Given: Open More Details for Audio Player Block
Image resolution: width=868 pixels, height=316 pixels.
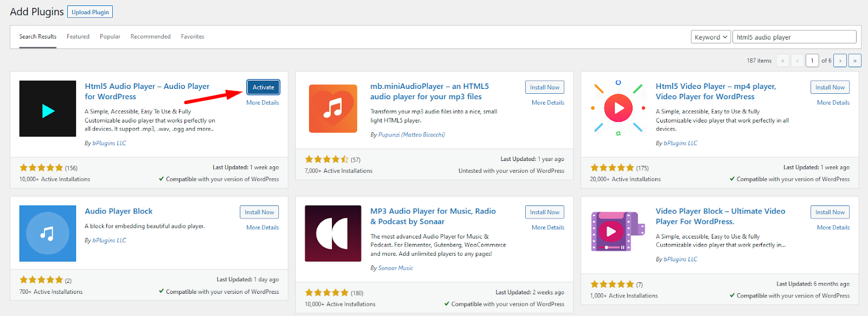Looking at the screenshot, I should coord(263,228).
